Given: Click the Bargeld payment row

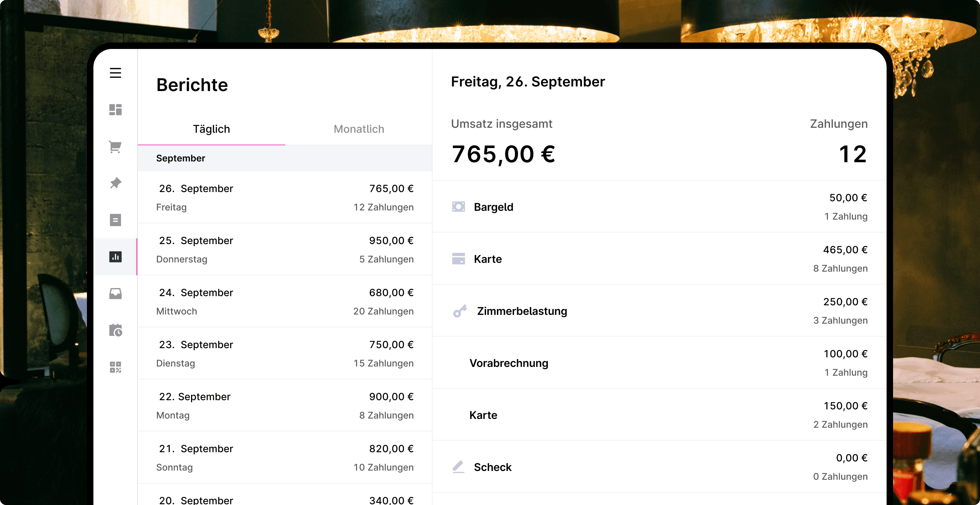Looking at the screenshot, I should (659, 207).
